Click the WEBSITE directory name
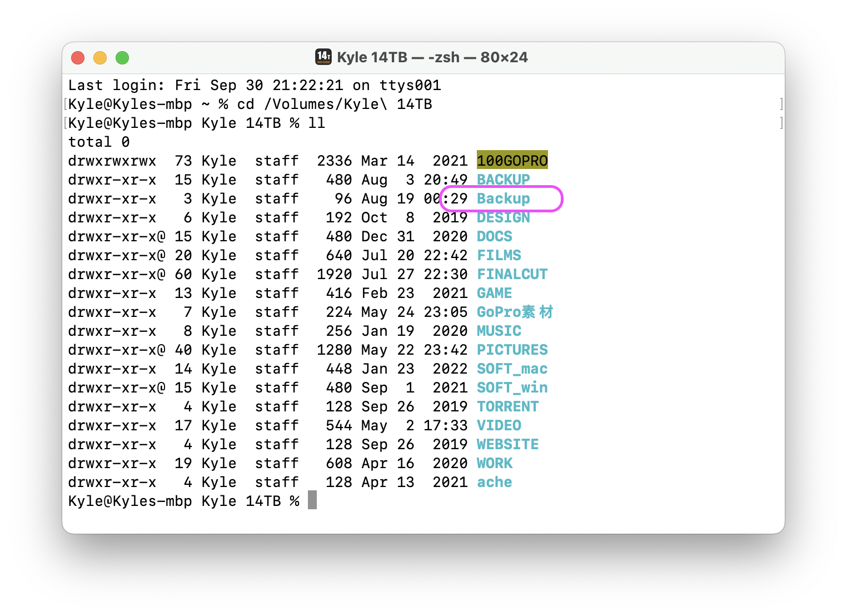 click(x=508, y=444)
